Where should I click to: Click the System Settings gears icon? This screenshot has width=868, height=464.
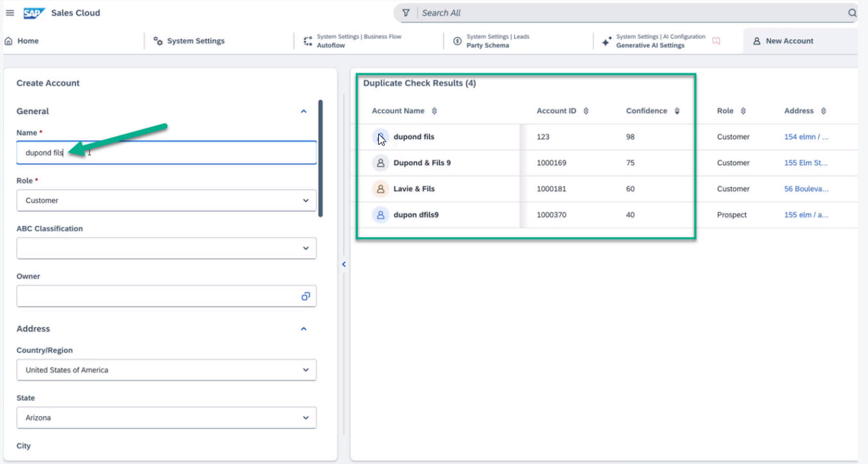158,41
